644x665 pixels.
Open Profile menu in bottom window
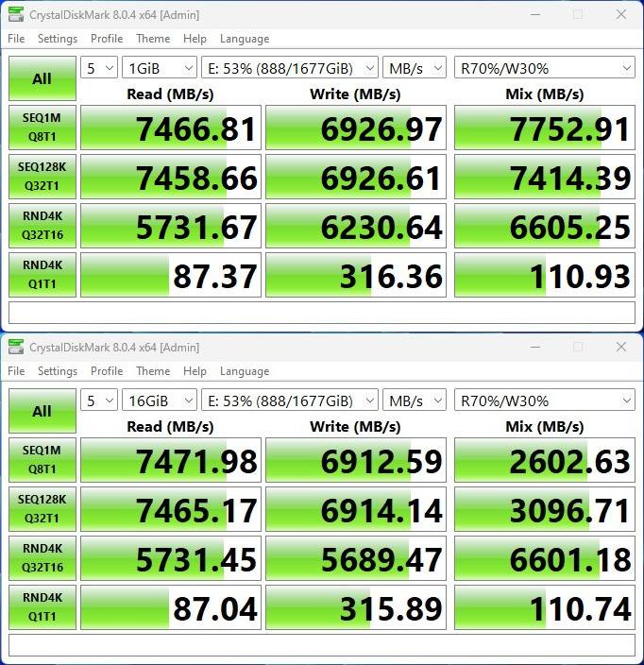[107, 371]
